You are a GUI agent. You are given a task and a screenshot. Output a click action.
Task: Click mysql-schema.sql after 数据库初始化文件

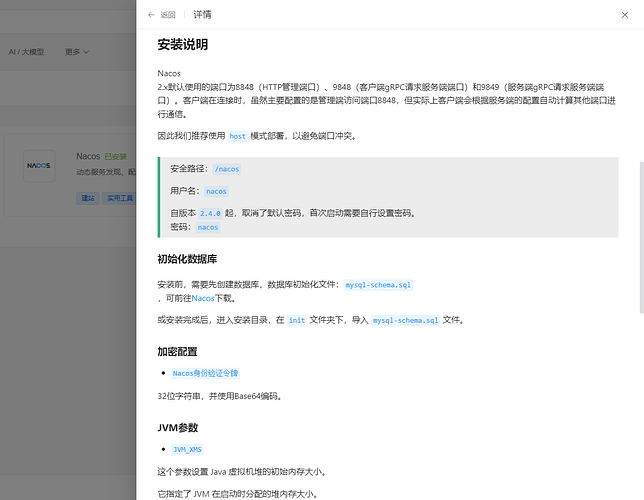pos(378,285)
